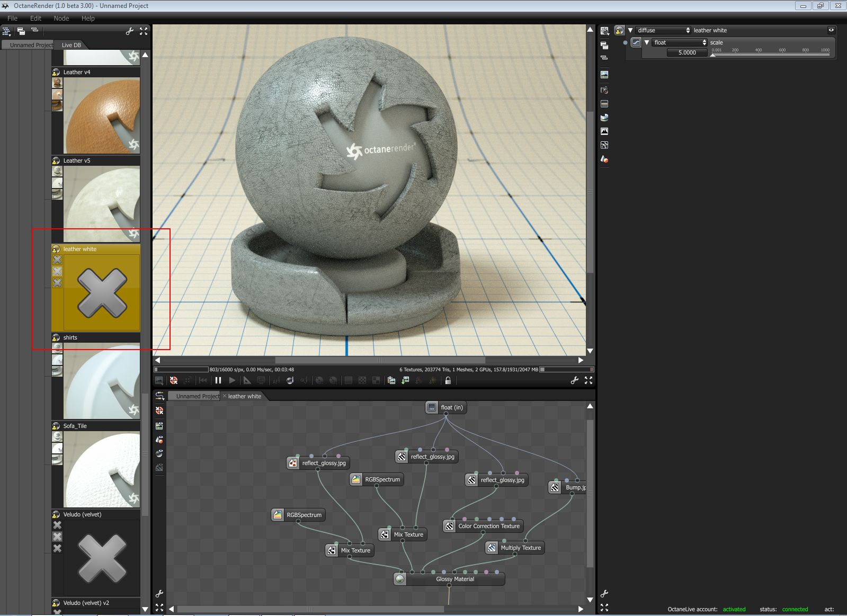This screenshot has width=847, height=616.
Task: Select the Bump texture node
Action: (567, 487)
